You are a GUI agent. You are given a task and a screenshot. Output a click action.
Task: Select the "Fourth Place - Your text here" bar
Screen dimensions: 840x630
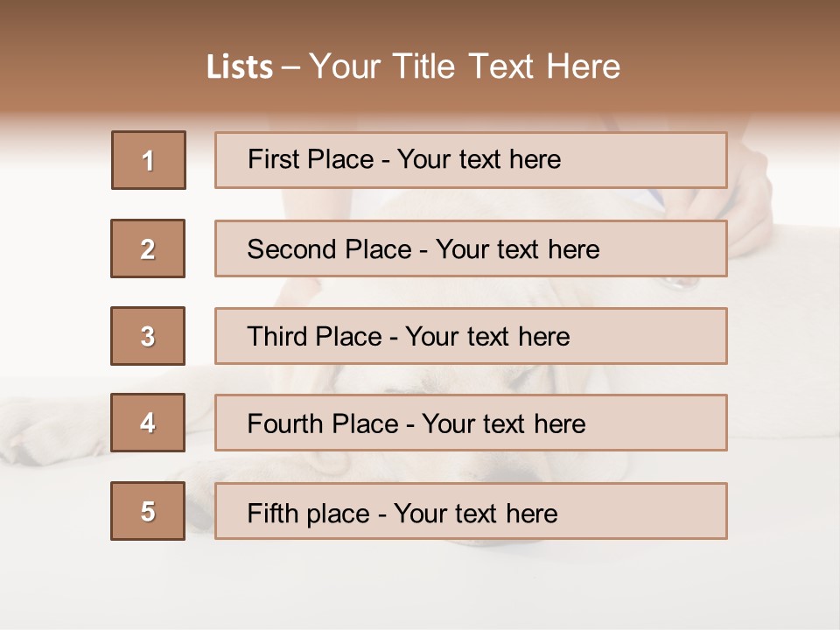coord(471,423)
